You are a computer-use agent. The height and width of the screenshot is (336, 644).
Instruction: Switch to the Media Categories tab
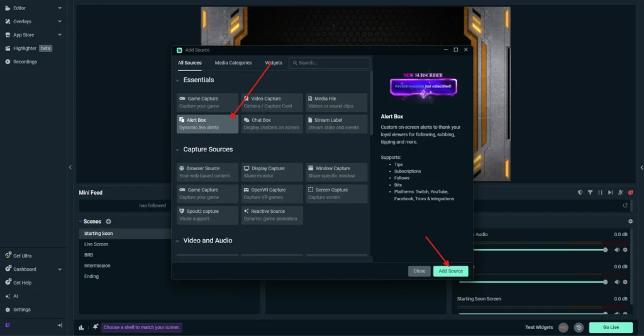(233, 63)
